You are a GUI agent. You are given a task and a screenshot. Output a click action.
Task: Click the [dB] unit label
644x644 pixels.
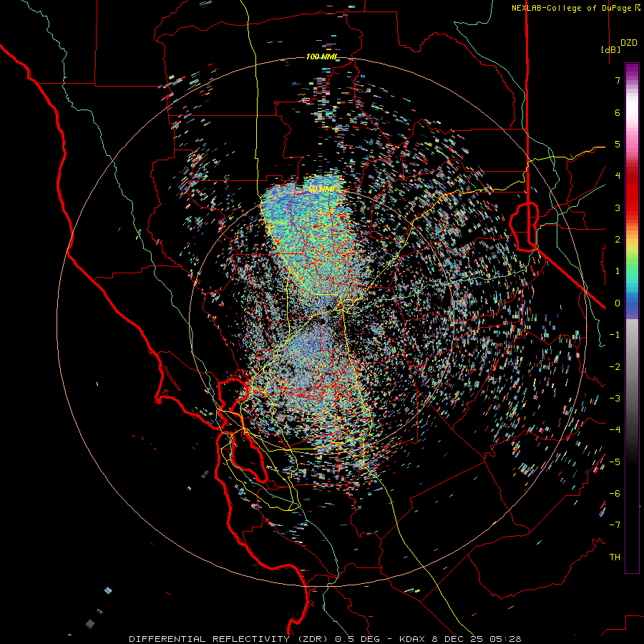click(x=610, y=49)
